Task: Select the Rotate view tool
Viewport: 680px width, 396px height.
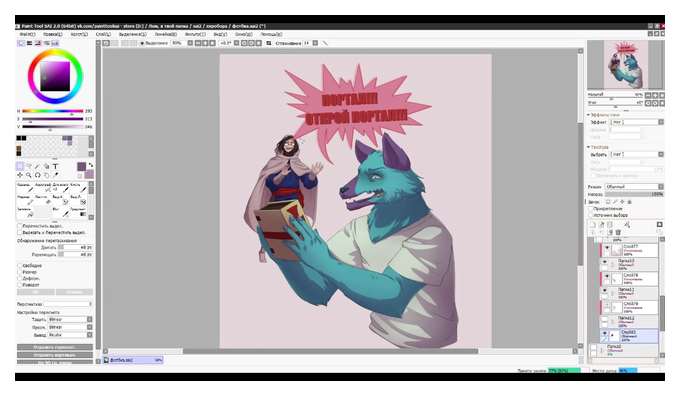Action: click(37, 175)
